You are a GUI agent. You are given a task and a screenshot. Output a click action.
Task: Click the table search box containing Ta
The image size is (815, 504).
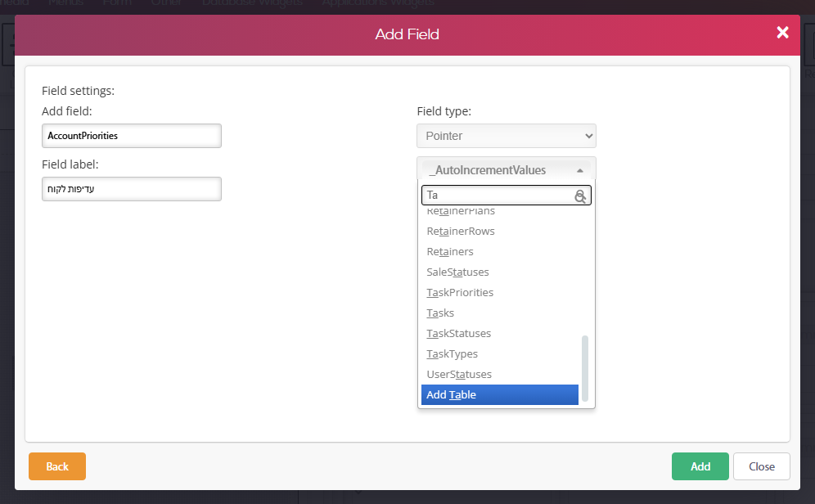point(507,196)
